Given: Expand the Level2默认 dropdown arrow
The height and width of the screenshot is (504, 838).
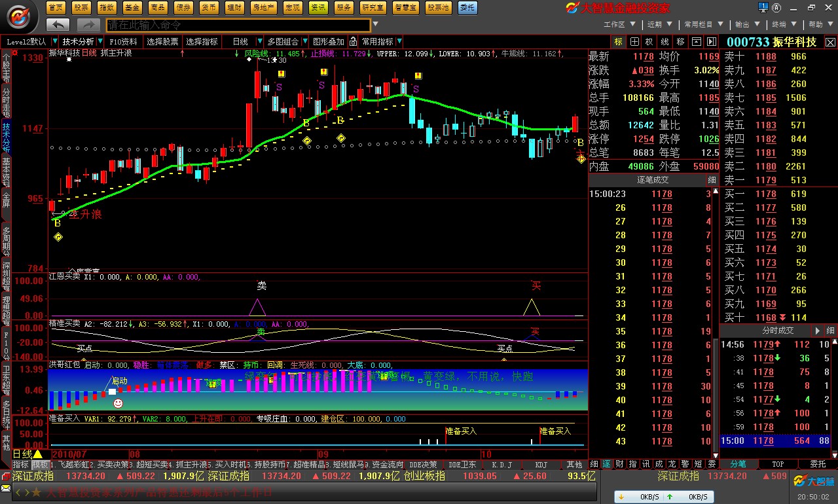Looking at the screenshot, I should (x=55, y=41).
